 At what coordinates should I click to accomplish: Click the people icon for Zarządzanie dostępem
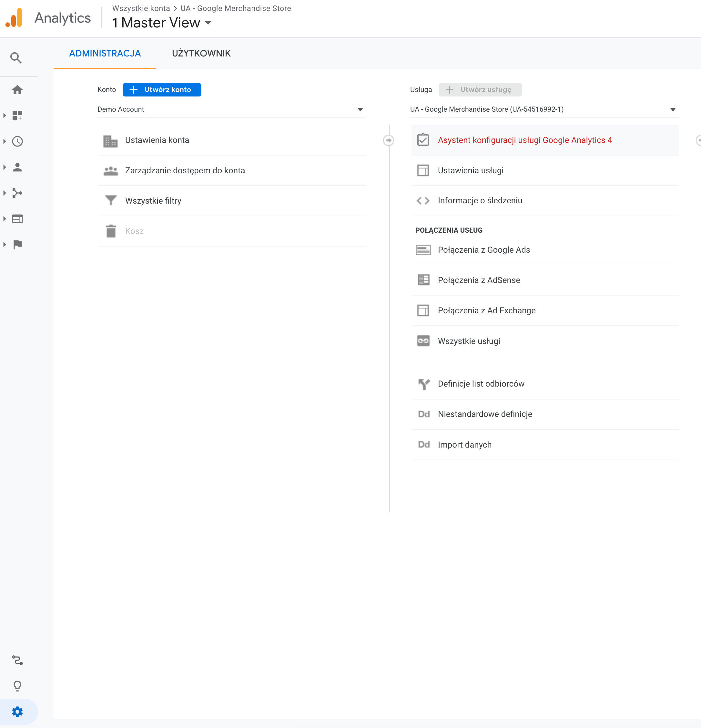(111, 171)
